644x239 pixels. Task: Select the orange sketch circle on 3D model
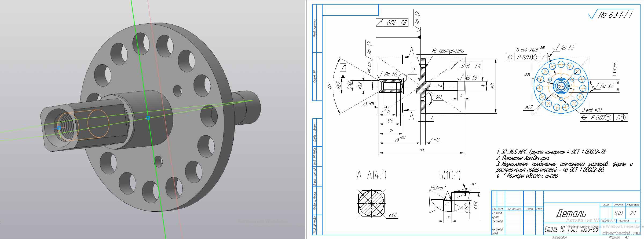click(98, 124)
